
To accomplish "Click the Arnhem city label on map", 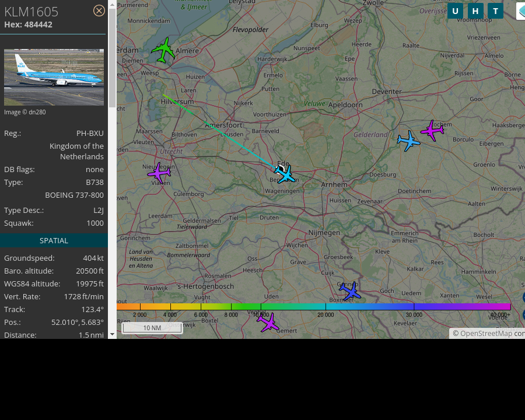I will tap(334, 184).
